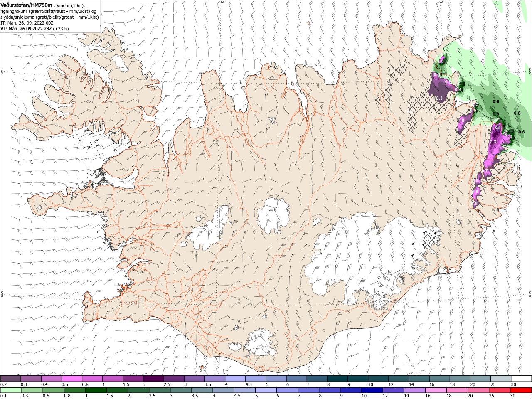Click the 2.3 snowfall value label
The image size is (532, 399).
point(493,142)
